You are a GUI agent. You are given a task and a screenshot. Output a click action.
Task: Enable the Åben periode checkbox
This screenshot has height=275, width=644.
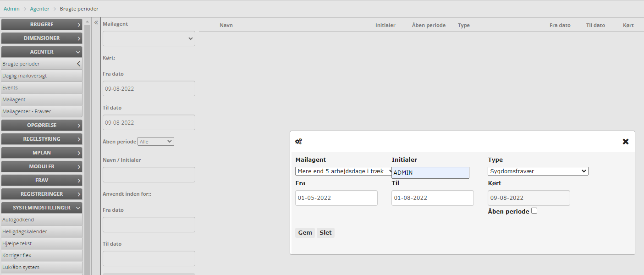534,211
